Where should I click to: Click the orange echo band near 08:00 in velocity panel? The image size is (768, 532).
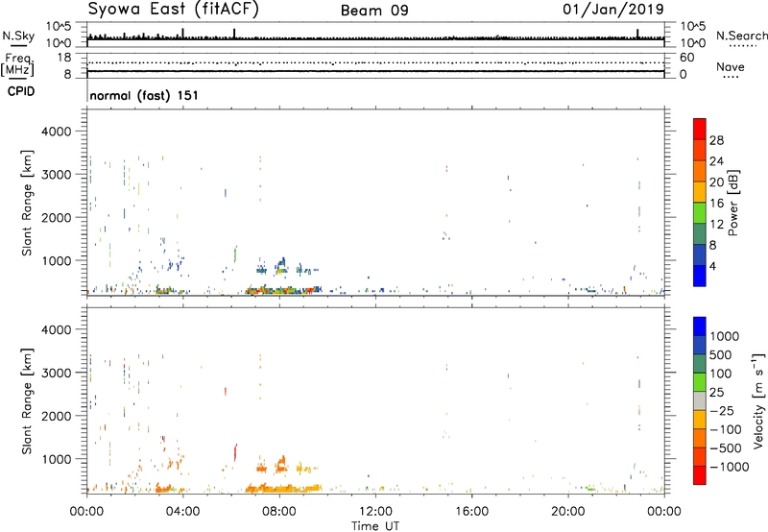(283, 489)
